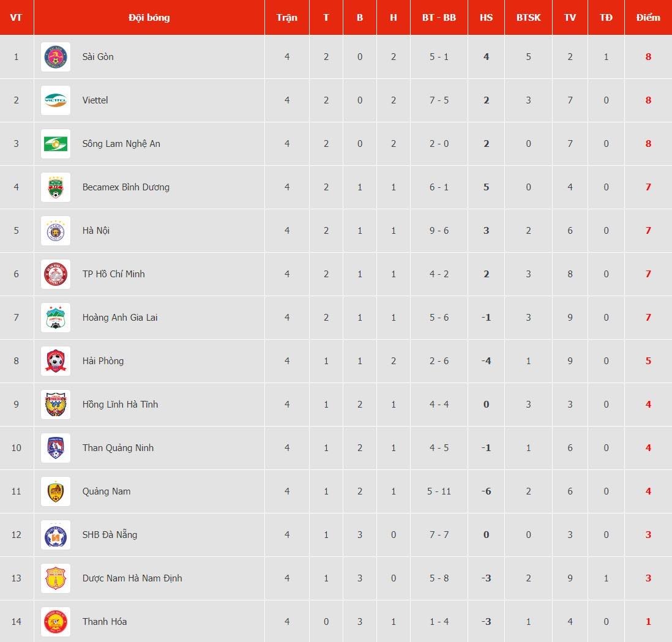The height and width of the screenshot is (642, 672).
Task: Click the Đội bóng column header
Action: (x=149, y=18)
